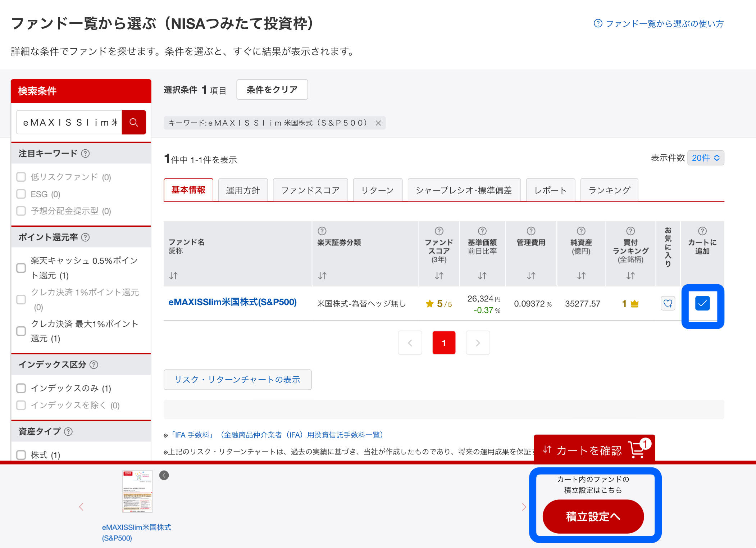
Task: Switch to 運用方針 tab
Action: click(243, 190)
